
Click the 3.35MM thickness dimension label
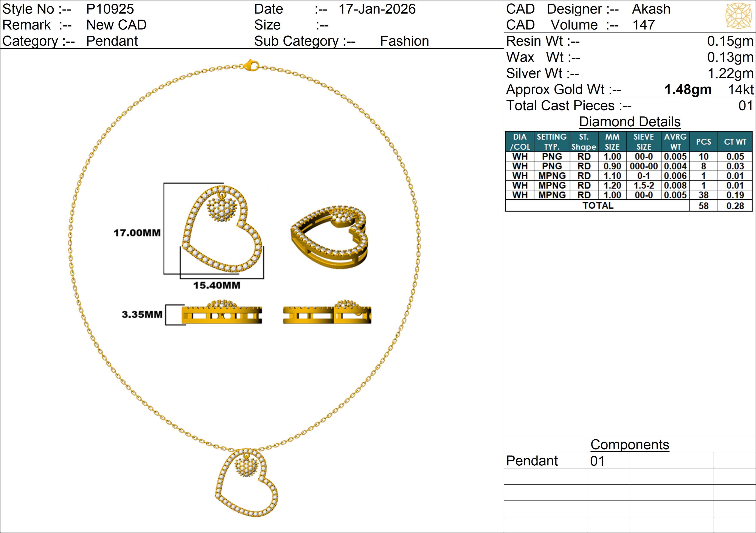coord(142,315)
